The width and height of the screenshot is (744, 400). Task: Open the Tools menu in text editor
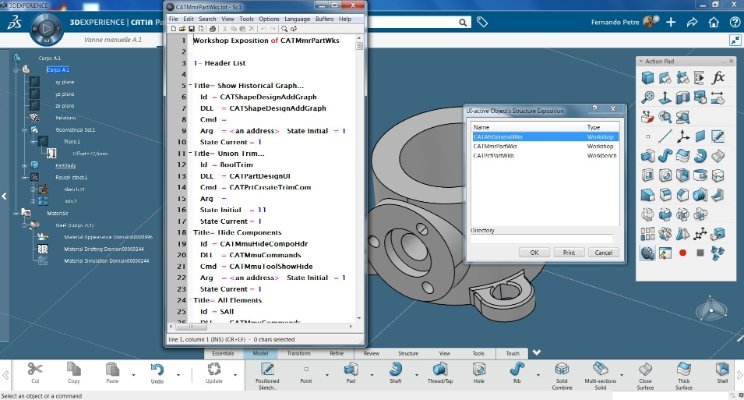pos(246,19)
